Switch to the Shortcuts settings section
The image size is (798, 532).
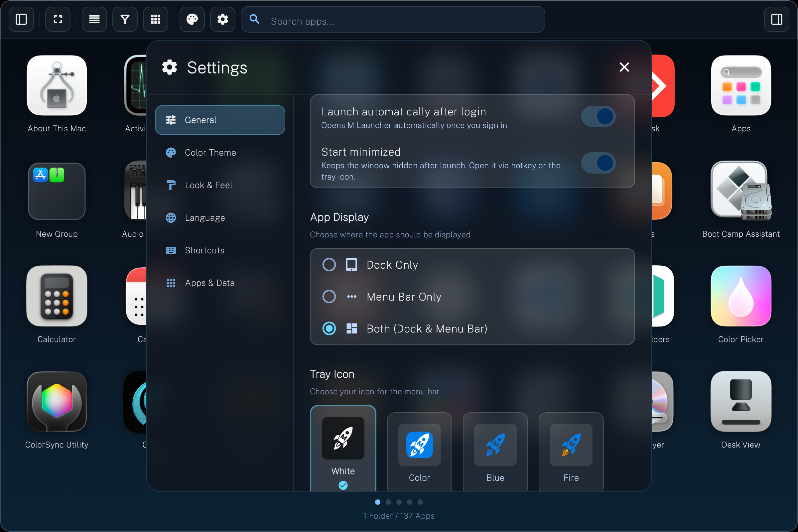coord(220,250)
